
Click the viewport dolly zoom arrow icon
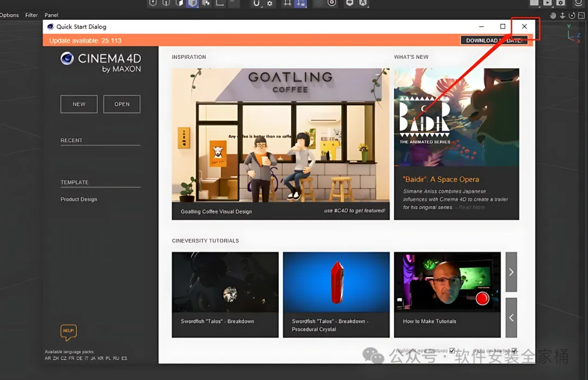(562, 15)
